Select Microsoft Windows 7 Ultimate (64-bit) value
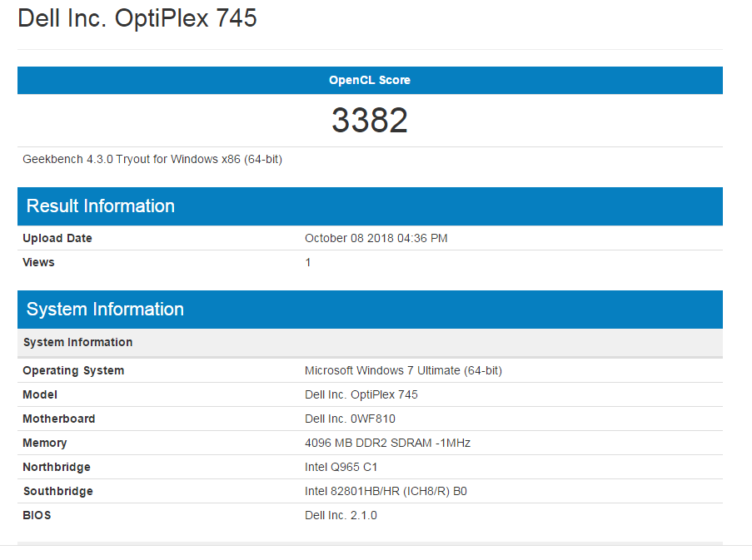The width and height of the screenshot is (752, 560). pyautogui.click(x=403, y=371)
